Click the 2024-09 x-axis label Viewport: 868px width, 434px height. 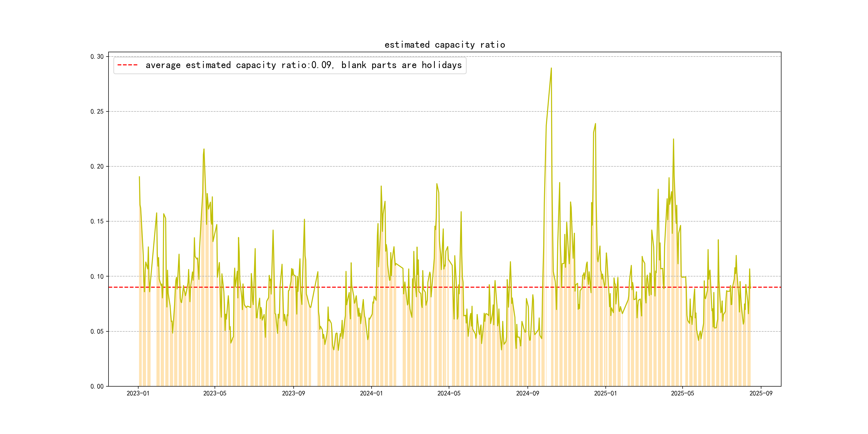(x=527, y=393)
